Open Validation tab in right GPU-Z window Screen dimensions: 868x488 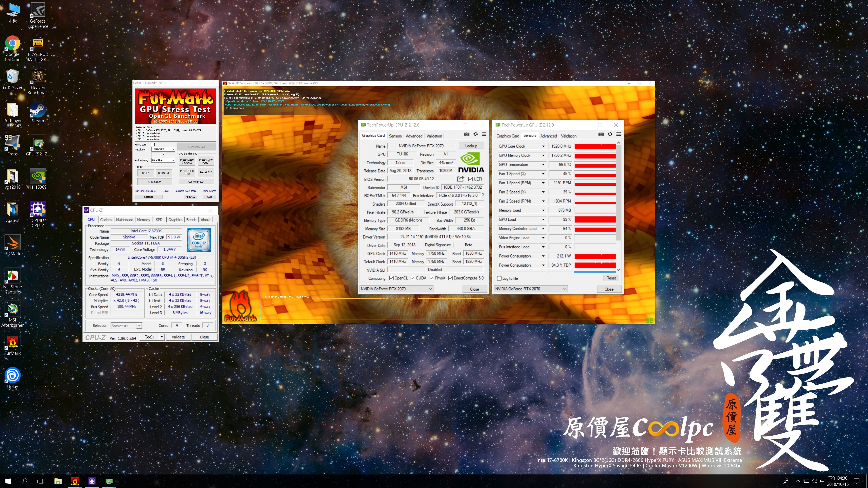(x=569, y=136)
